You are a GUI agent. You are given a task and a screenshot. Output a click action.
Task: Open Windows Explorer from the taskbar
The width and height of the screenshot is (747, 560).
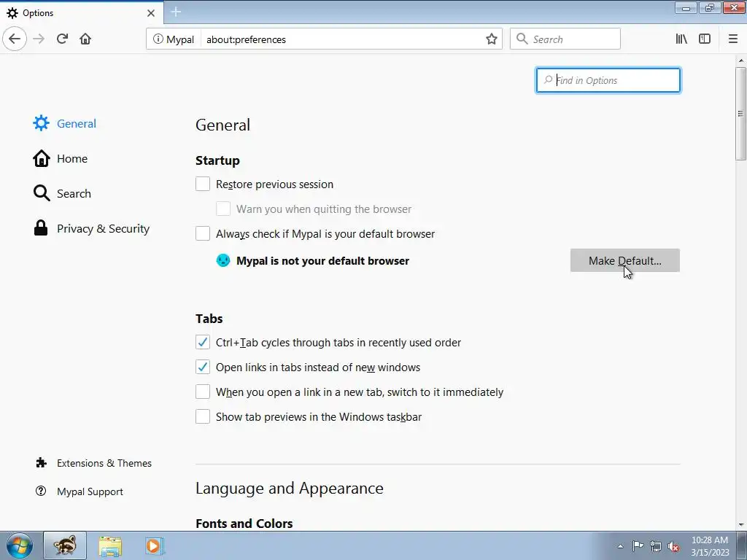(110, 546)
